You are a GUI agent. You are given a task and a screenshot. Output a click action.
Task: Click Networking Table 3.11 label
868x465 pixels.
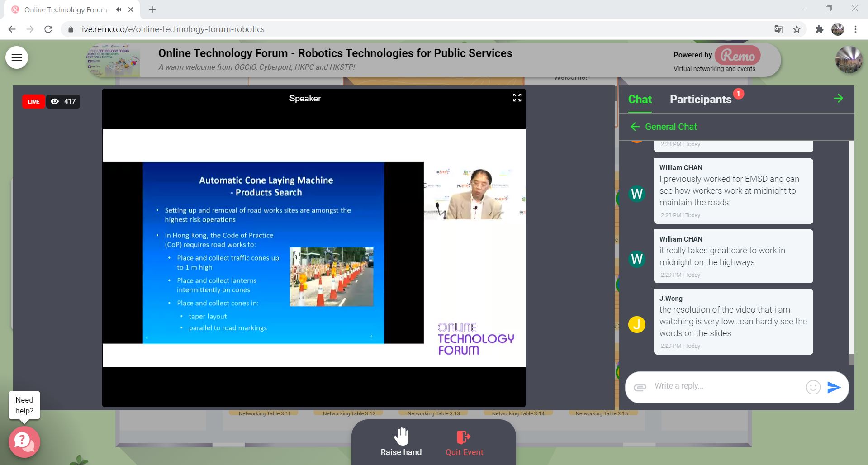click(265, 413)
